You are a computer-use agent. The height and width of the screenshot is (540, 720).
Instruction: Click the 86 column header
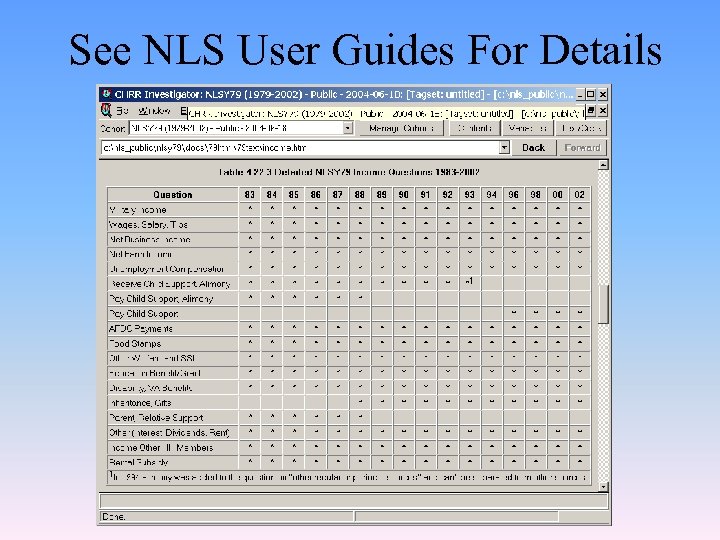coord(315,195)
